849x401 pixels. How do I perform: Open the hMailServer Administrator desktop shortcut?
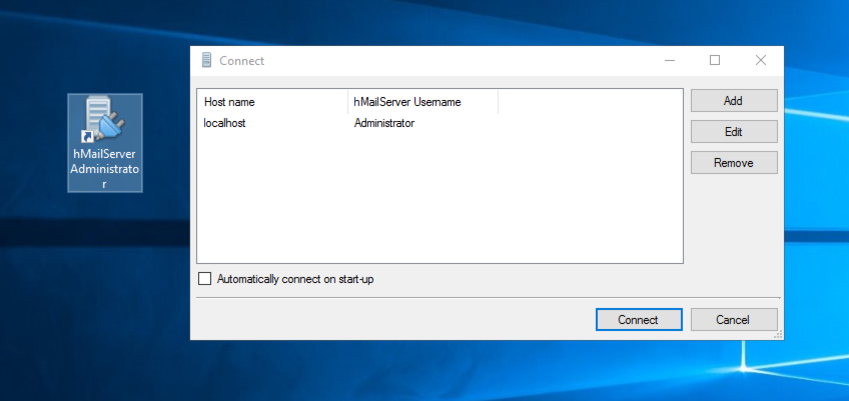105,142
